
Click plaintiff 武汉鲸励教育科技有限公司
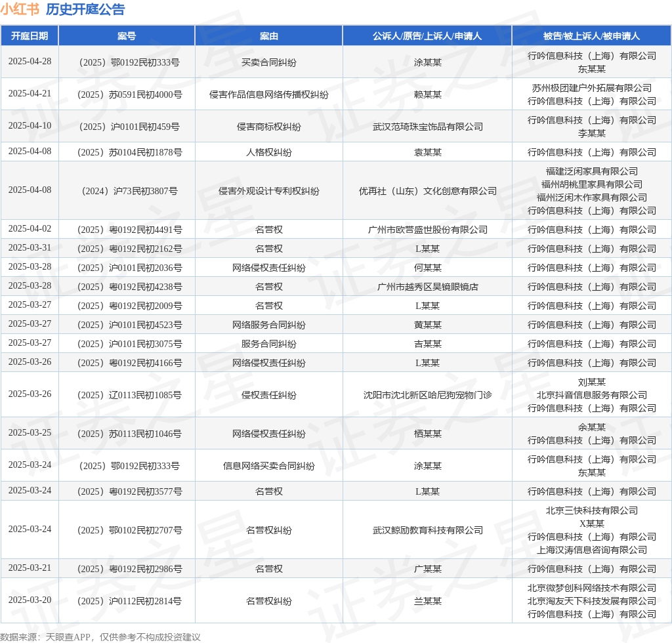click(x=427, y=530)
